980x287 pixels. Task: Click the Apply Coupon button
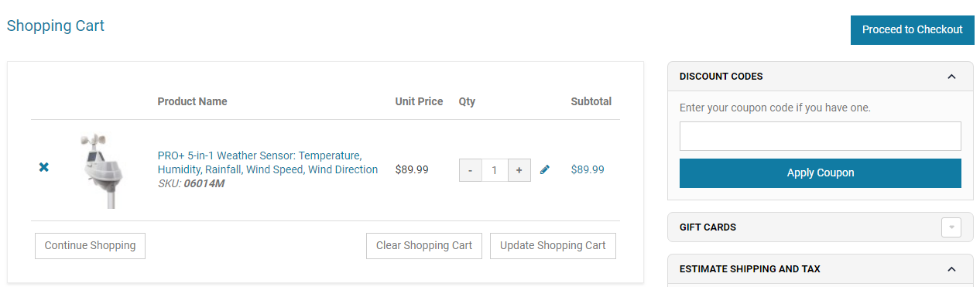(x=821, y=173)
